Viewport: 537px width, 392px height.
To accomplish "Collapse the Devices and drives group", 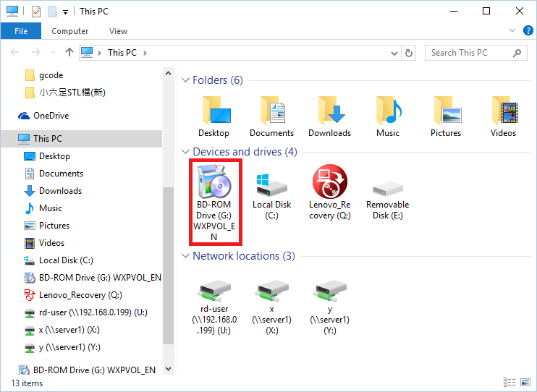I will click(185, 152).
